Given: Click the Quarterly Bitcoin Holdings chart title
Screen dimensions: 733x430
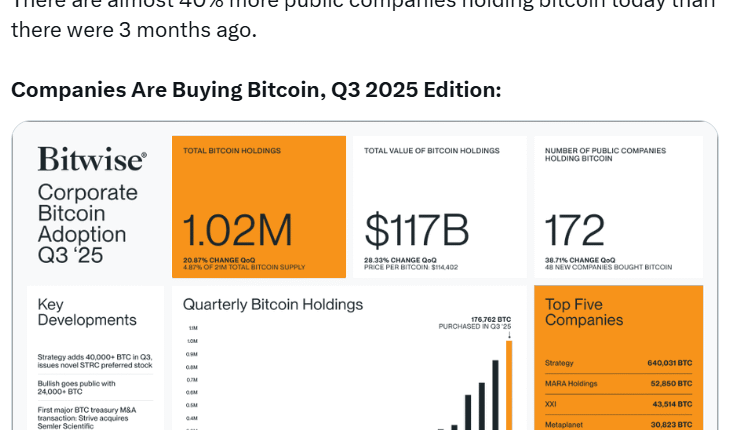Looking at the screenshot, I should pos(273,304).
